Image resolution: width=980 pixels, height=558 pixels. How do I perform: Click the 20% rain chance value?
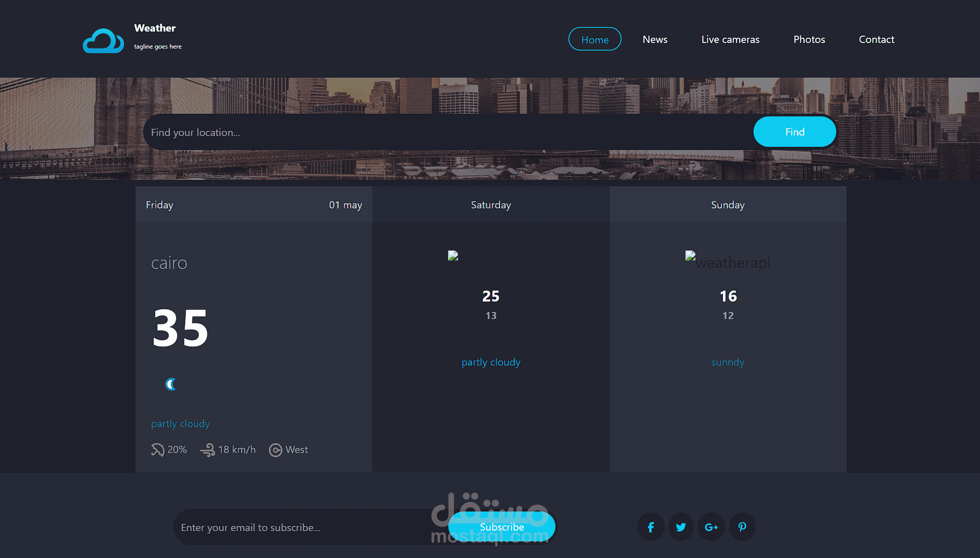click(x=177, y=450)
